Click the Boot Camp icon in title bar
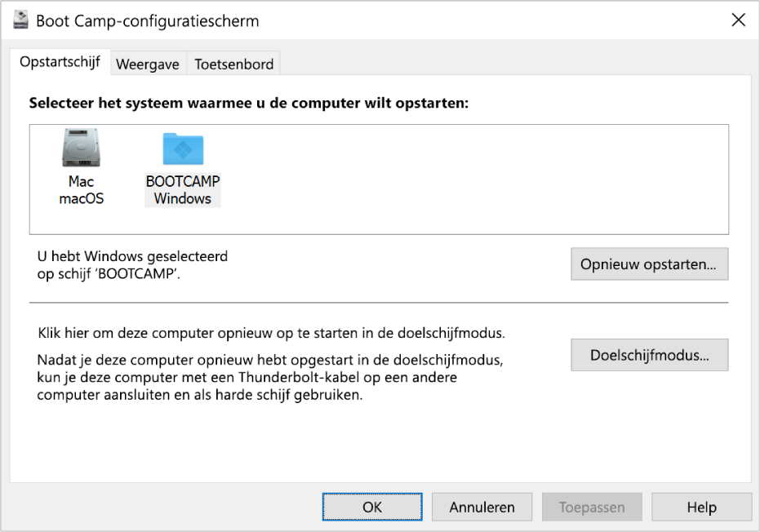 (22, 21)
